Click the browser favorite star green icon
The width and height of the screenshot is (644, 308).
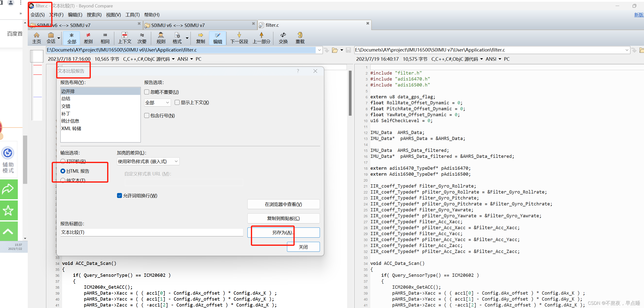point(9,210)
